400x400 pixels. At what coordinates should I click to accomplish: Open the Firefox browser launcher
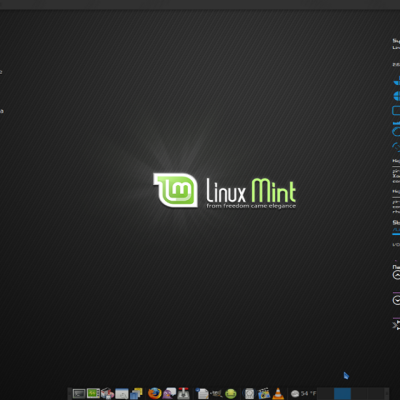pos(154,394)
